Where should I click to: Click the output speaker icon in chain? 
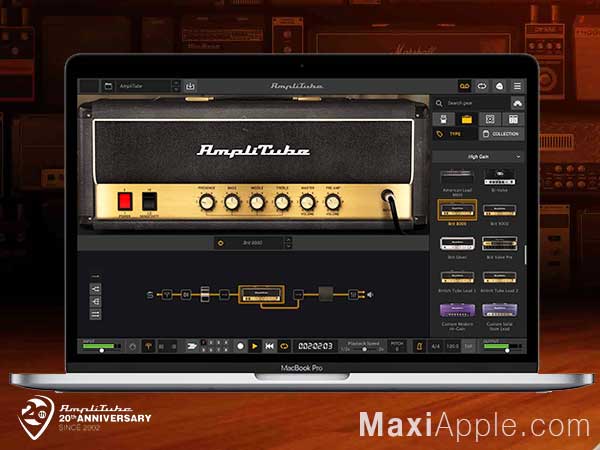[370, 295]
